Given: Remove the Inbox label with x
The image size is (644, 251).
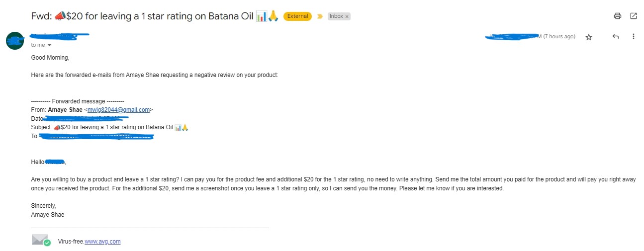Looking at the screenshot, I should (347, 16).
